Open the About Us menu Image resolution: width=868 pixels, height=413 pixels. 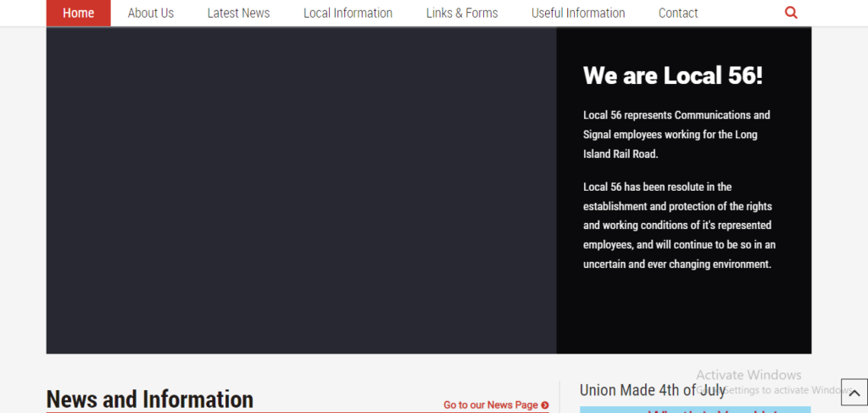(150, 13)
